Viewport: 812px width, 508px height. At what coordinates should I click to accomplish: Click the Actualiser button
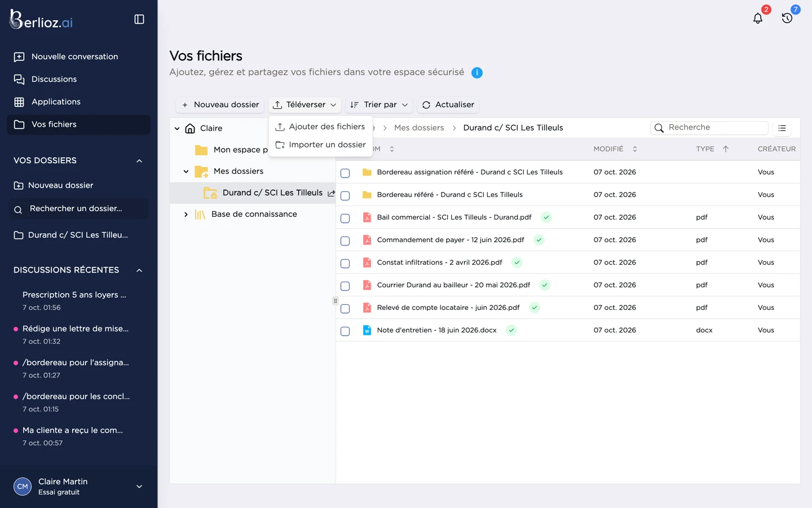coord(448,105)
